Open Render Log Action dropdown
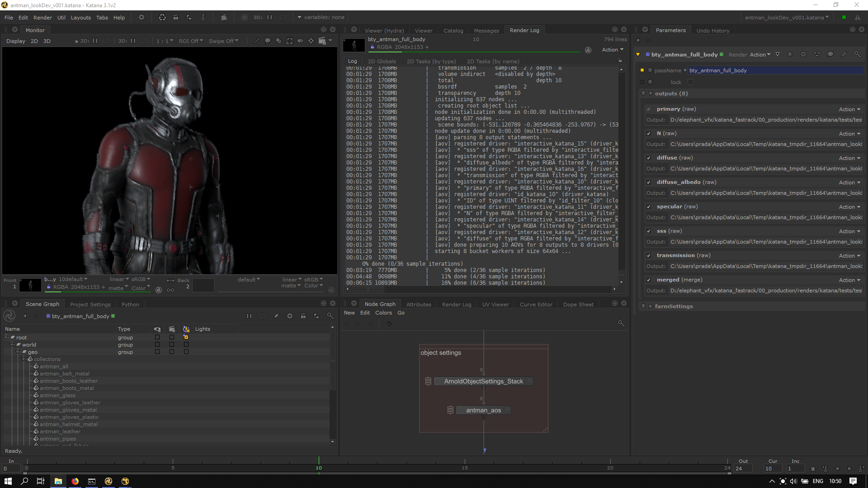Viewport: 868px width, 488px height. [x=613, y=50]
